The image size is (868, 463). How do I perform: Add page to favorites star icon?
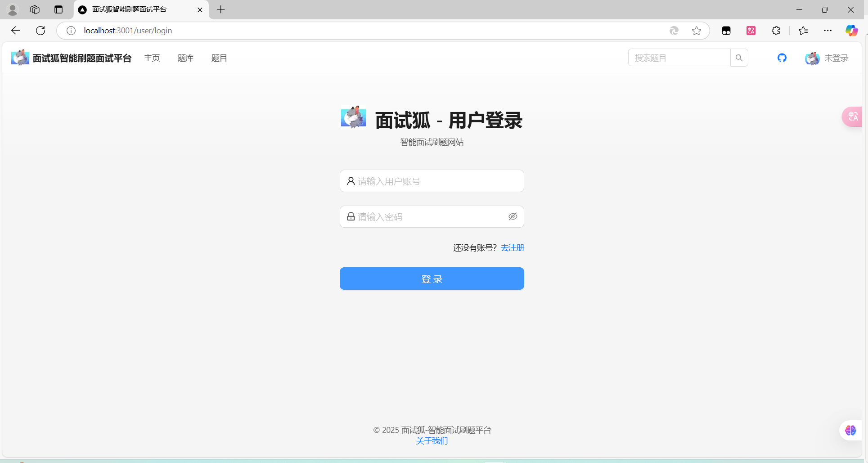point(697,31)
